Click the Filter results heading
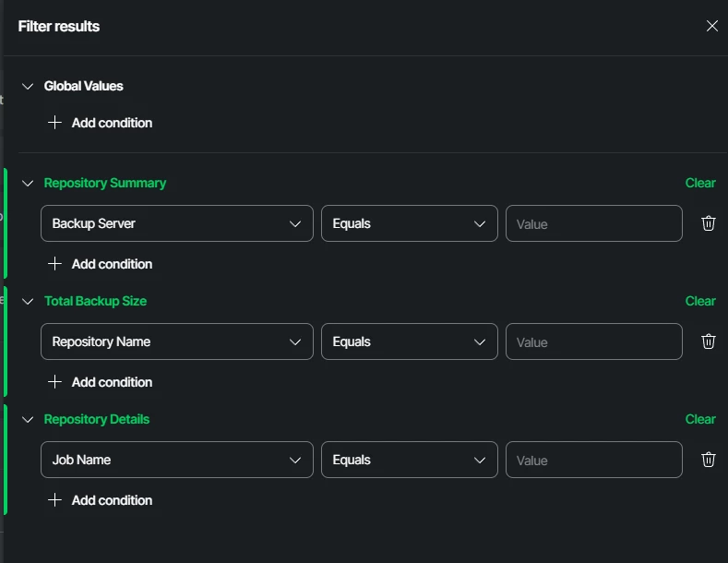This screenshot has height=563, width=728. [x=59, y=27]
